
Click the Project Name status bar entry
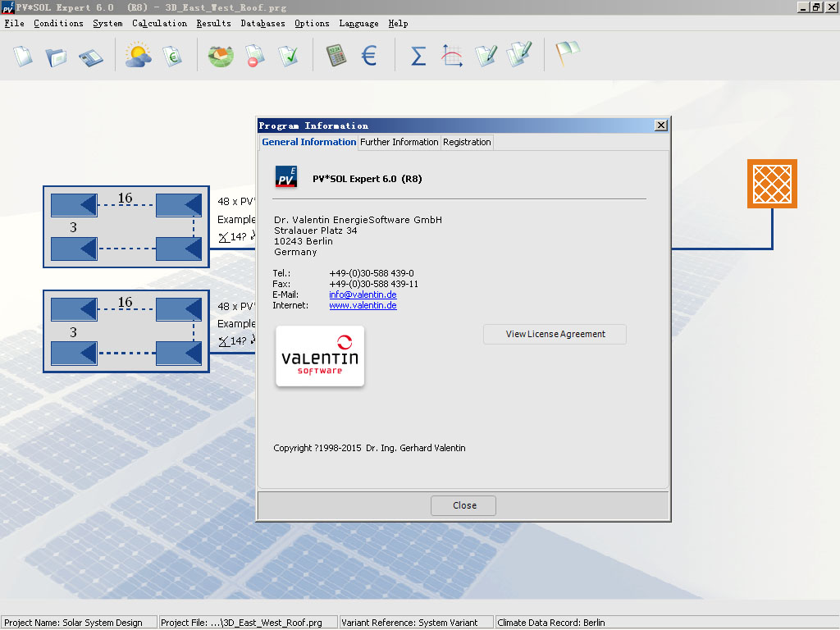pyautogui.click(x=80, y=623)
